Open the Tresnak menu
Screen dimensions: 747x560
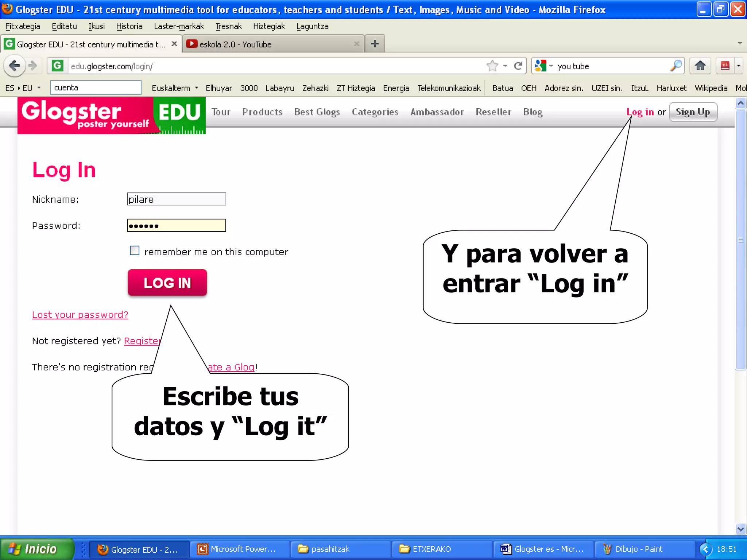(229, 26)
